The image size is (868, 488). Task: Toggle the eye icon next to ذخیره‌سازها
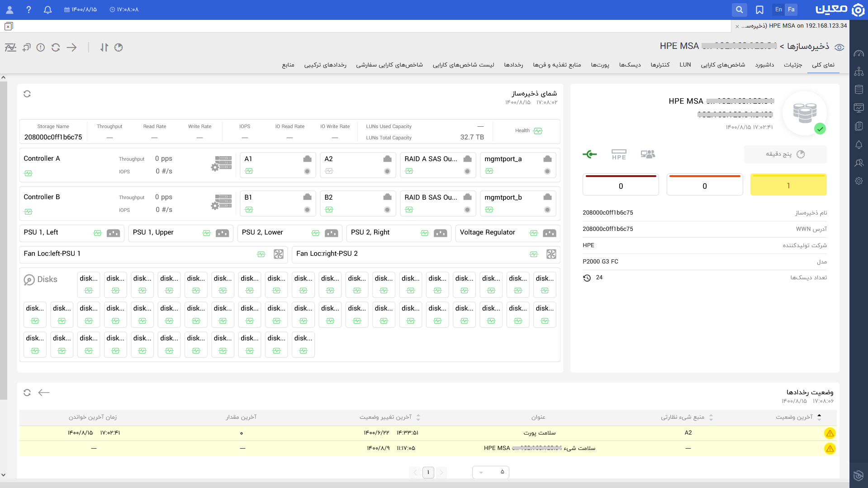(x=840, y=48)
